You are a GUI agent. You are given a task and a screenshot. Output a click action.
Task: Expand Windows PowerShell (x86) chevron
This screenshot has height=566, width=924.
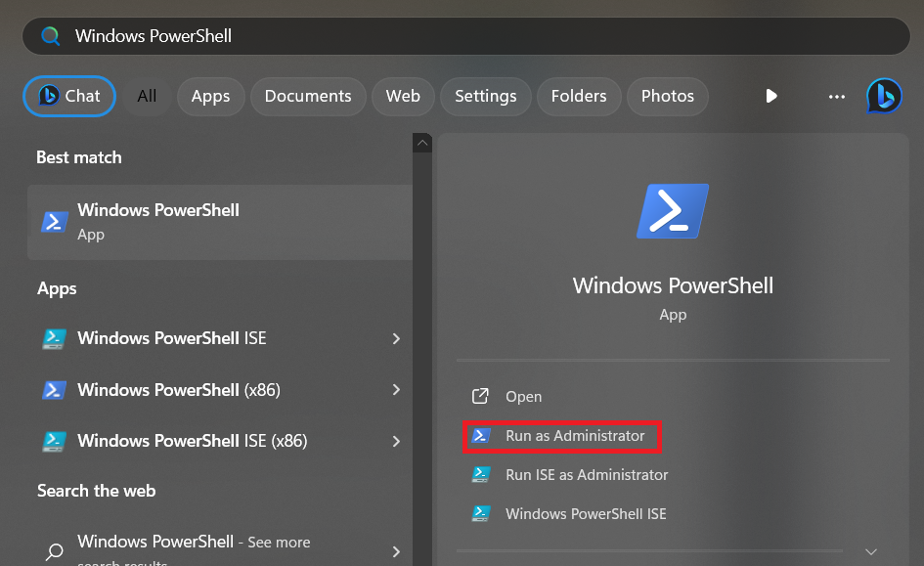coord(396,390)
